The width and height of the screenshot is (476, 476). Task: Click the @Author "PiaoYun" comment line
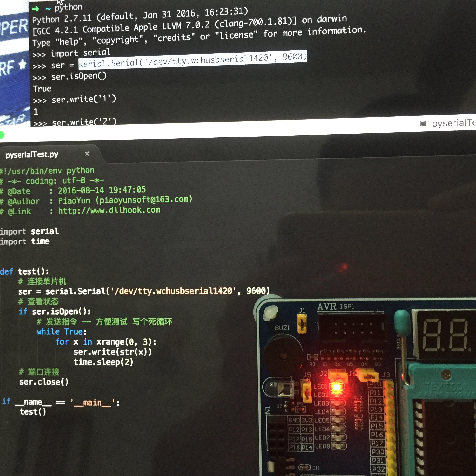(x=96, y=200)
